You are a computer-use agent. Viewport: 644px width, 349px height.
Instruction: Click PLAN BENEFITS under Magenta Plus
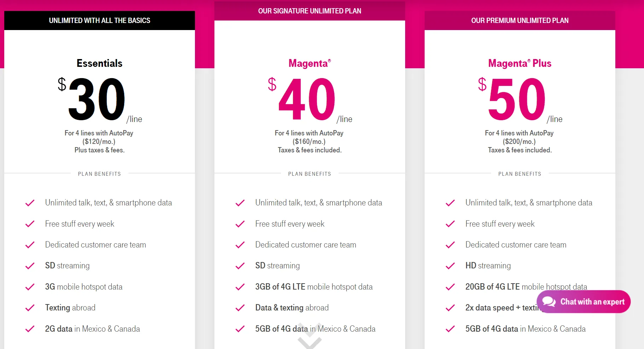(x=519, y=174)
